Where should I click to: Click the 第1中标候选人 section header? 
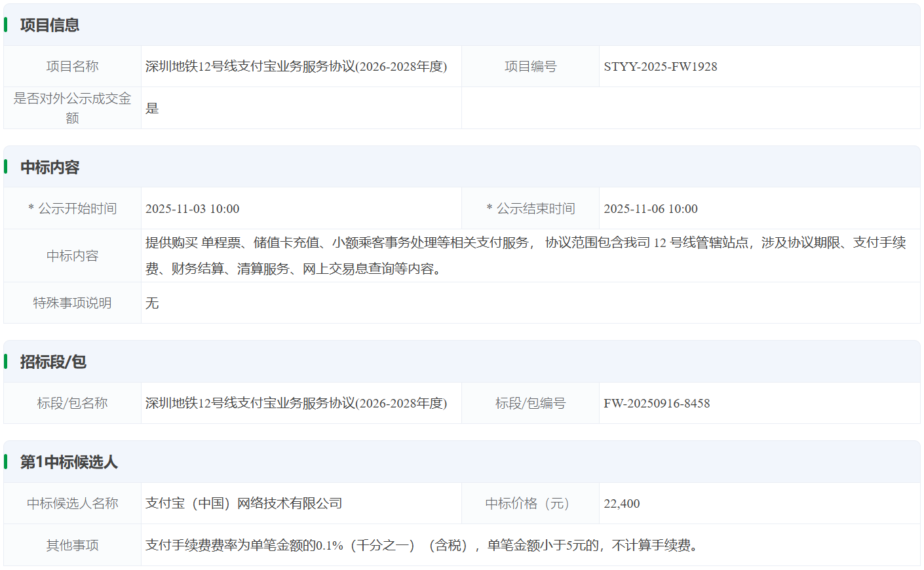(69, 462)
